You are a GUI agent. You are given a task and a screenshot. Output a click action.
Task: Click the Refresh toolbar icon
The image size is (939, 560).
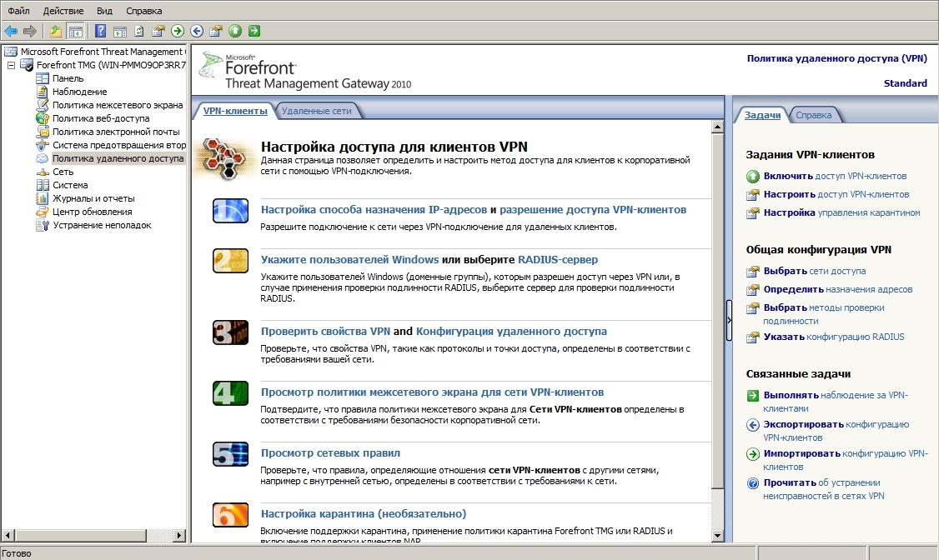[139, 31]
